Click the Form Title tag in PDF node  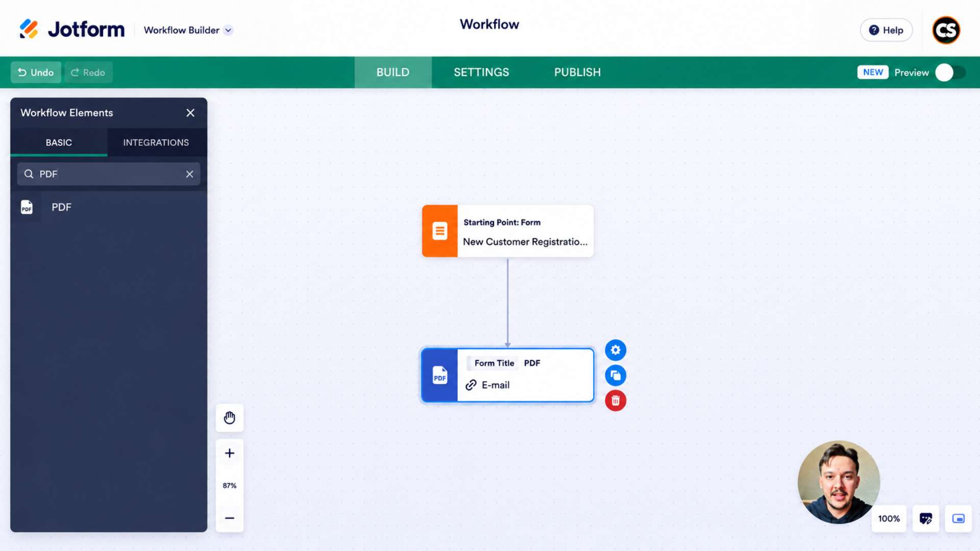(x=494, y=363)
